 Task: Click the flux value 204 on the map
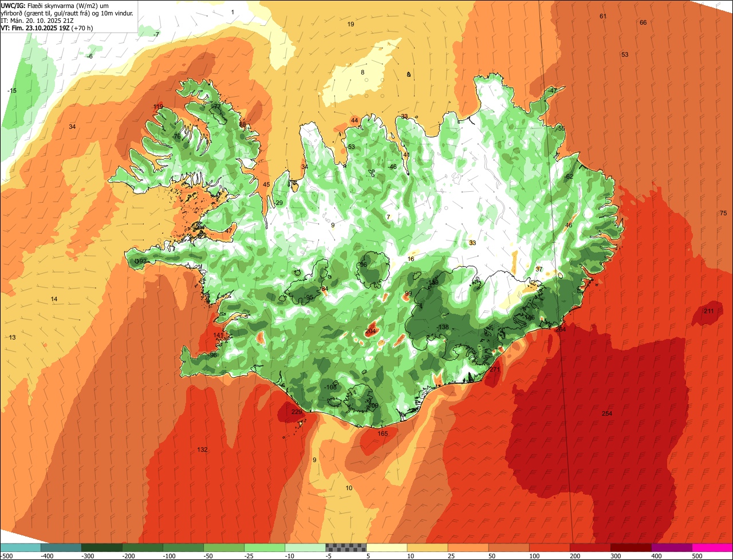(371, 331)
